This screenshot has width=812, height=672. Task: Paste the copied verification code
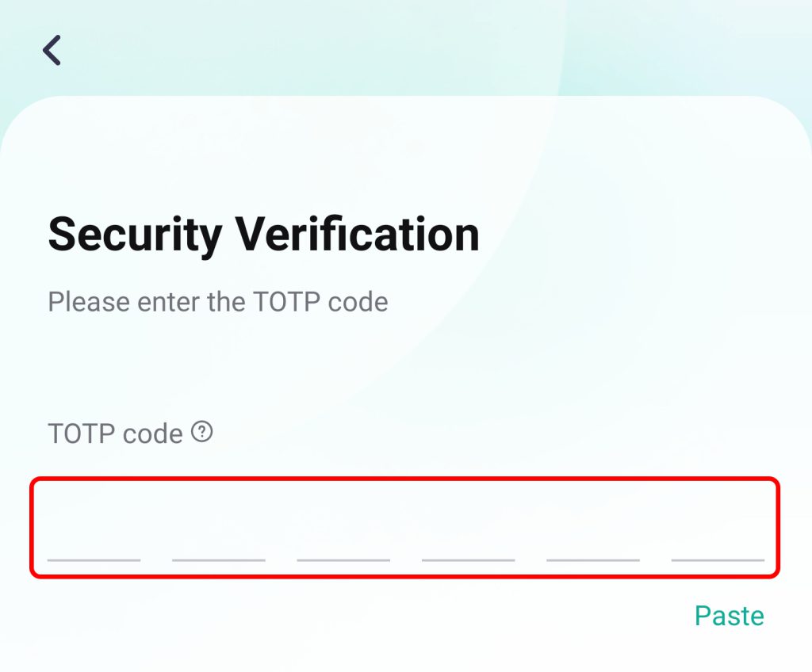pos(729,616)
